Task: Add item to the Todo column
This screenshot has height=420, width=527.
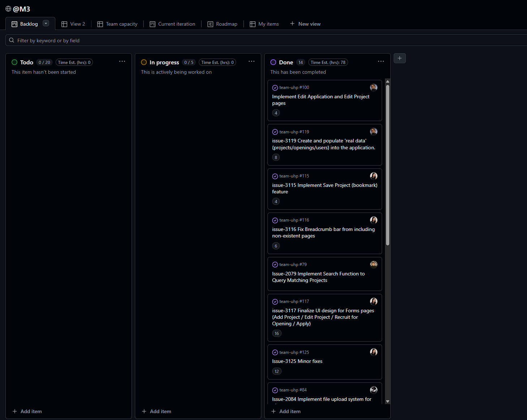Action: click(x=27, y=411)
